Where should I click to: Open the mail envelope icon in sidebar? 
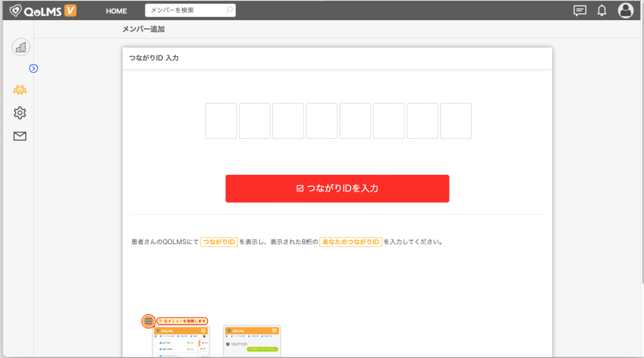[20, 136]
